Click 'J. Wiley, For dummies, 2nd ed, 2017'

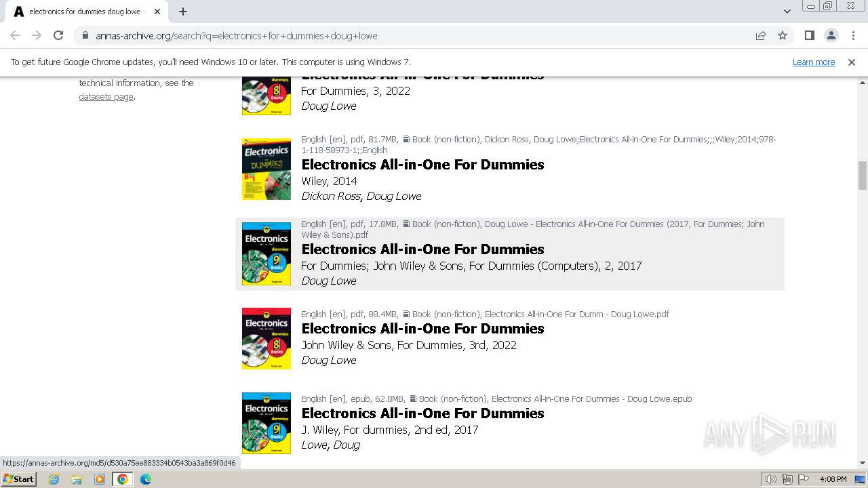pos(390,430)
